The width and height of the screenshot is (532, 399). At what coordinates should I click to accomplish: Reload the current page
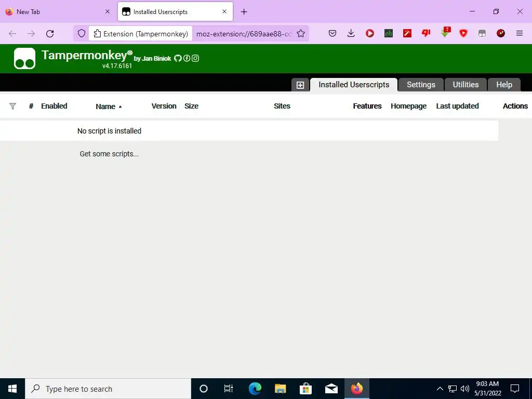[x=50, y=34]
